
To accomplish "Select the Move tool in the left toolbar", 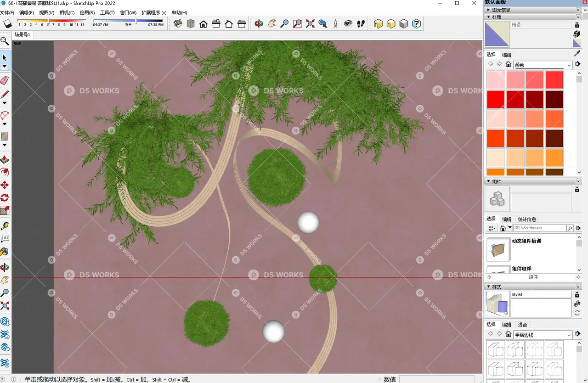I will [6, 184].
